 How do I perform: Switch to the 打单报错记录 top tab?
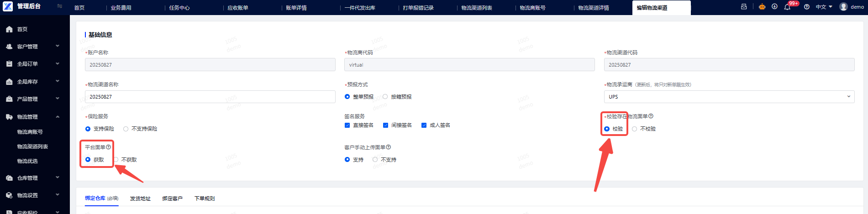coord(418,8)
